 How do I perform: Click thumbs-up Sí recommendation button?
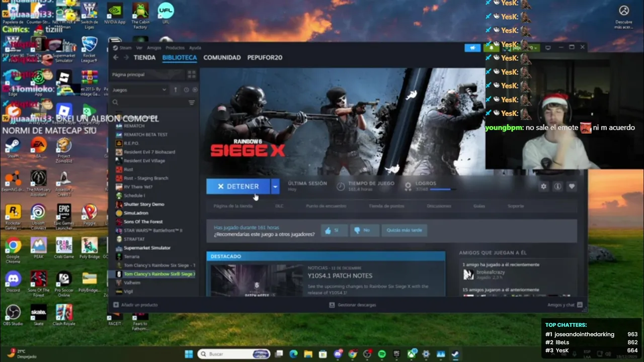[x=335, y=230]
